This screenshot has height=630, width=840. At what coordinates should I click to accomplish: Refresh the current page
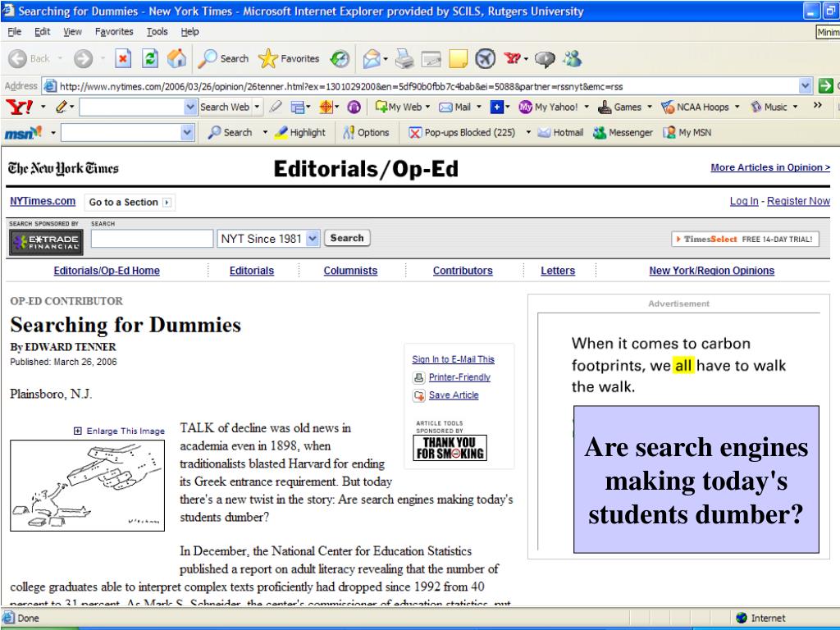[150, 58]
